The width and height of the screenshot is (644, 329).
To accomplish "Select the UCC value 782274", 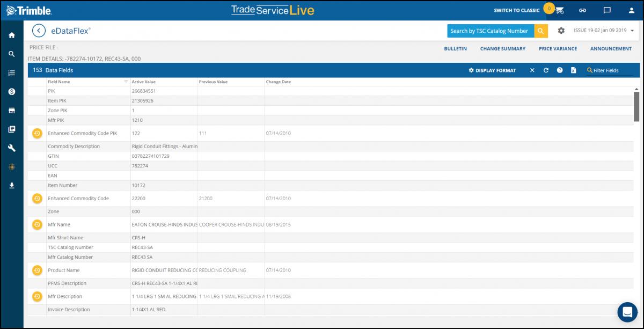I will (x=139, y=166).
